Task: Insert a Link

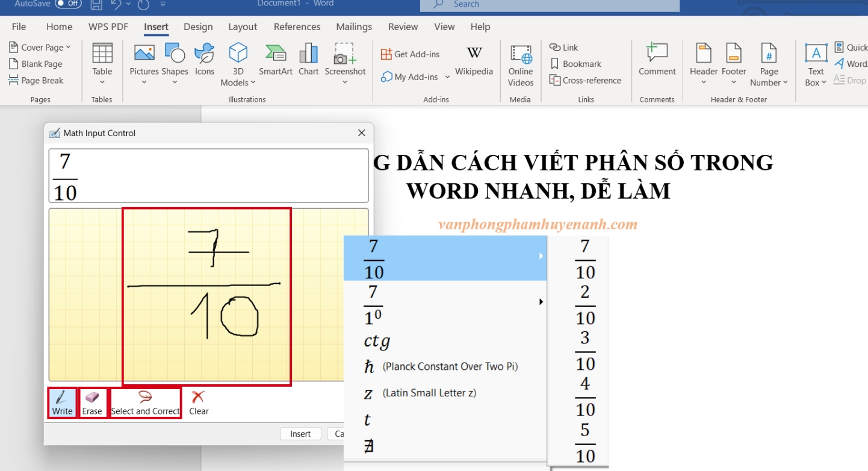Action: 563,47
